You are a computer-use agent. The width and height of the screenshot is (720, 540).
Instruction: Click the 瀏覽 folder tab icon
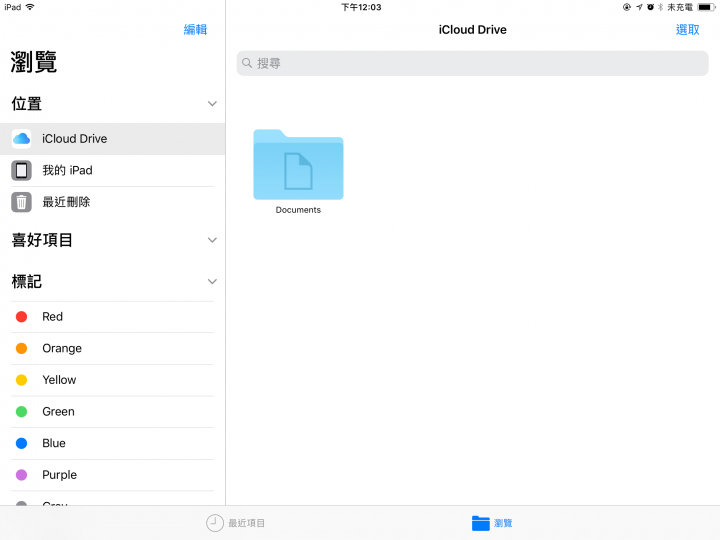481,523
